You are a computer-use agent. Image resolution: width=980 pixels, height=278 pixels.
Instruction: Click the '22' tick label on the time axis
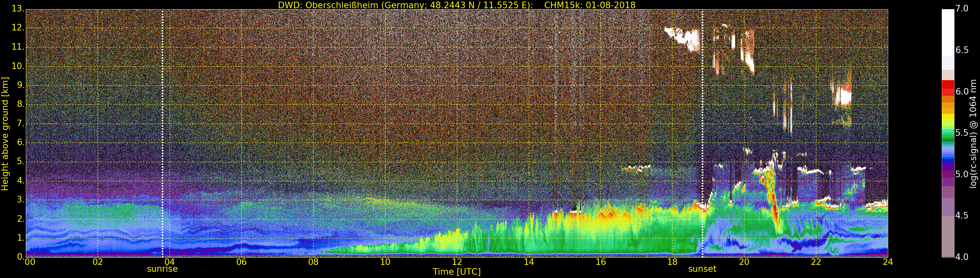tap(816, 262)
